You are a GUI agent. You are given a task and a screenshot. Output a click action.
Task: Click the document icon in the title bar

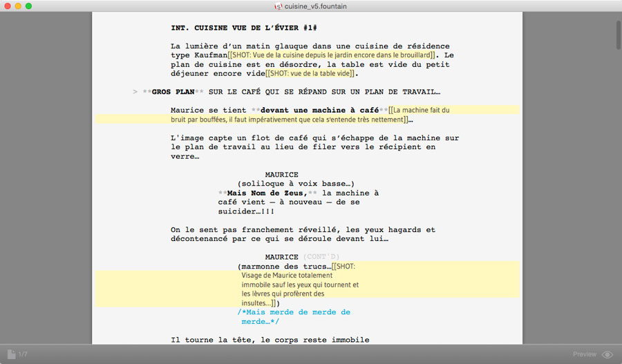[279, 6]
